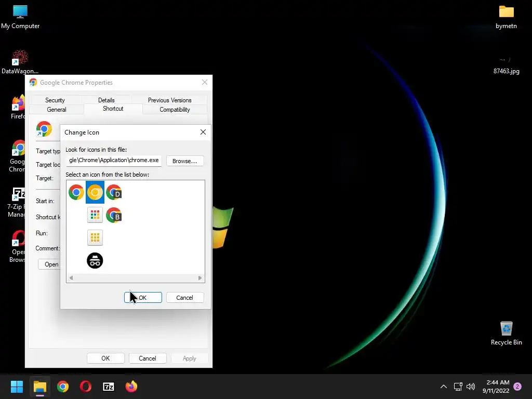Viewport: 532px width, 399px height.
Task: Select 7-Zip File Manager desktop shortcut
Action: pos(17,202)
